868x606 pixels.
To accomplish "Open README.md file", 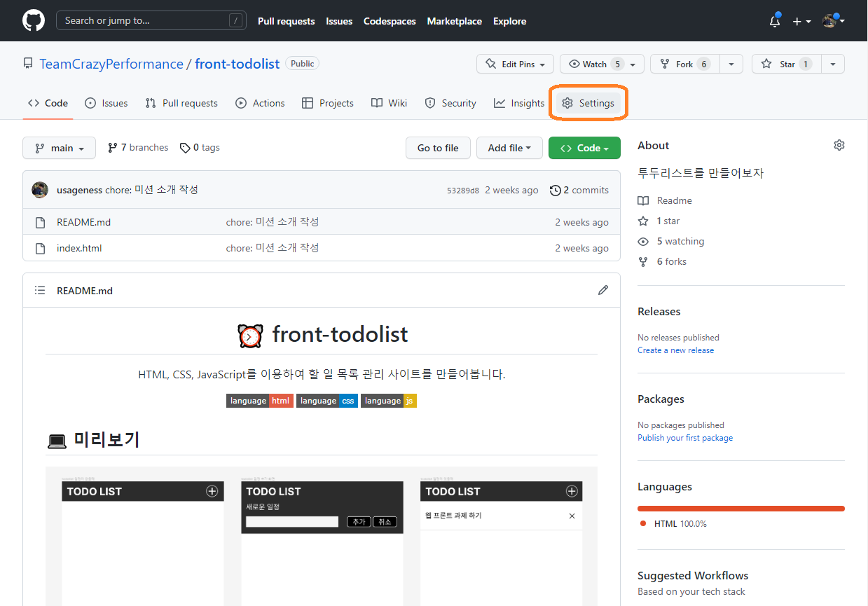I will pyautogui.click(x=83, y=222).
